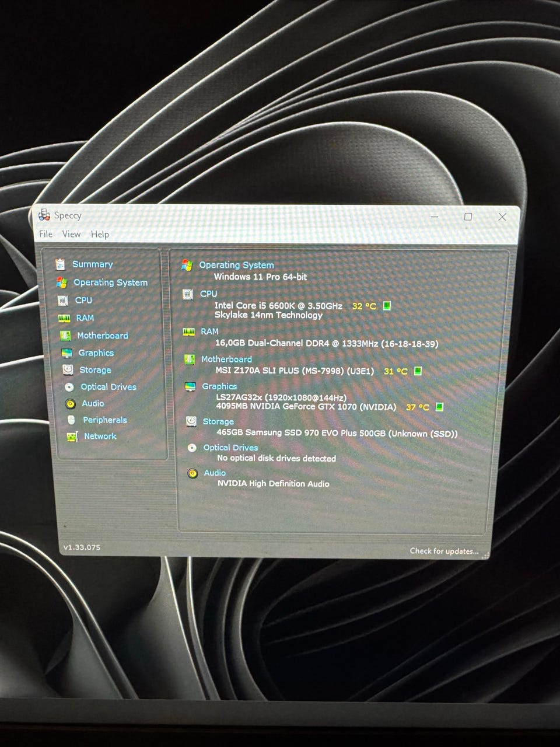The height and width of the screenshot is (747, 560).
Task: Click the Motherboard icon in sidebar
Action: point(65,336)
